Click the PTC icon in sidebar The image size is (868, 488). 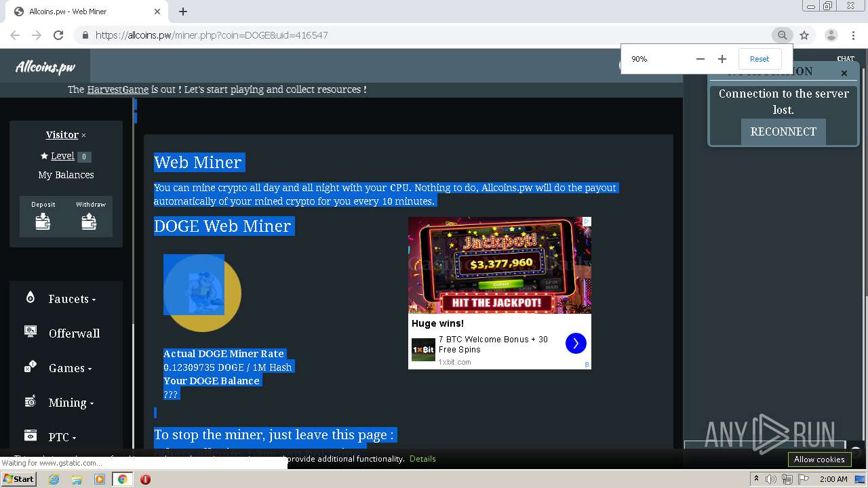coord(30,435)
